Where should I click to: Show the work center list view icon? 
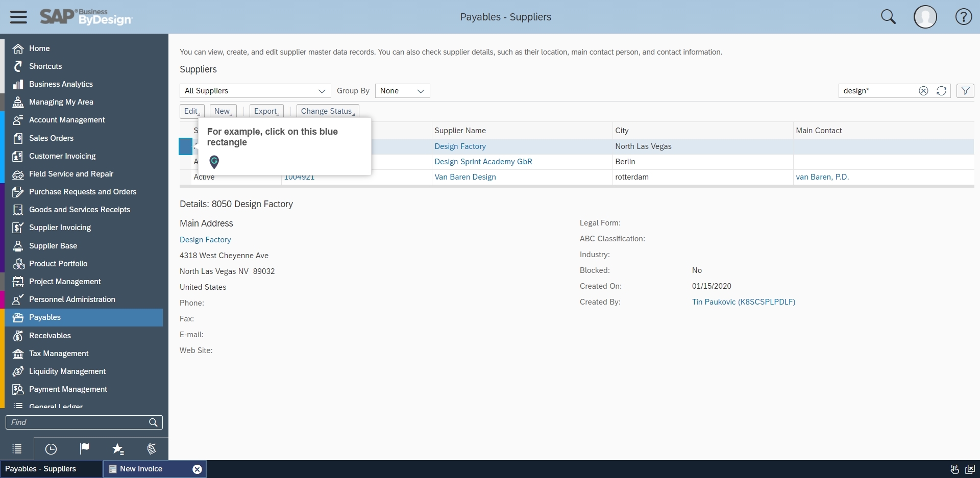17,449
